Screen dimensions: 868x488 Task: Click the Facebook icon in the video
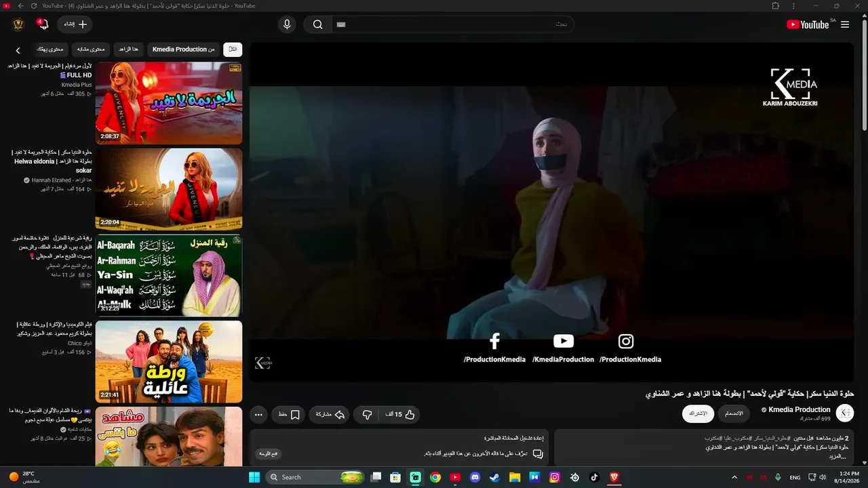(494, 341)
